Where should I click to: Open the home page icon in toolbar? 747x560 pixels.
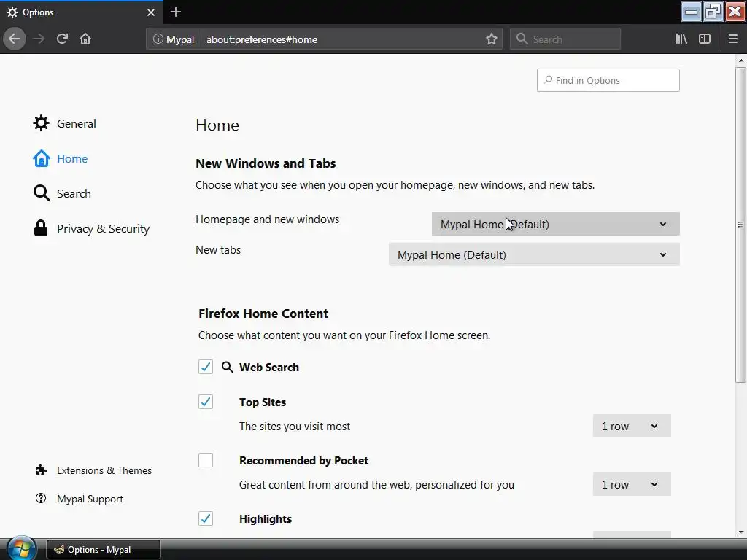point(85,39)
